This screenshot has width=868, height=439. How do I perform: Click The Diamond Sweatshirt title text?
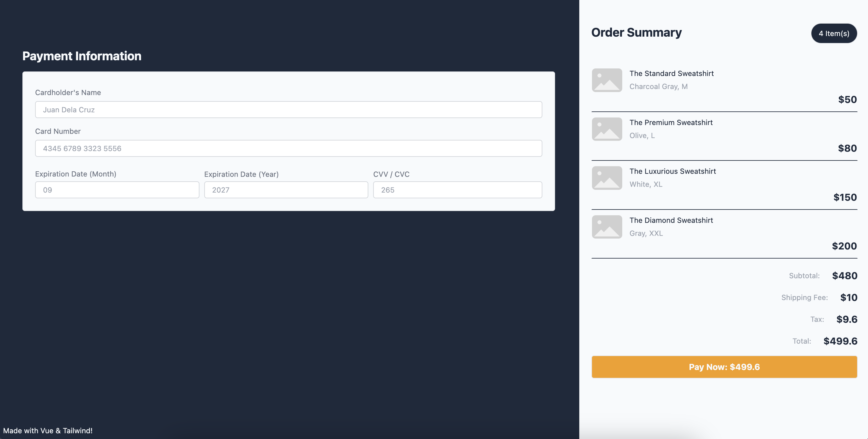click(x=671, y=220)
